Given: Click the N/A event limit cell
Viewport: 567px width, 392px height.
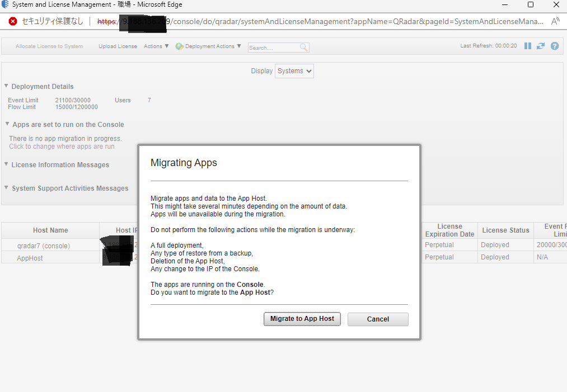Looking at the screenshot, I should [542, 257].
